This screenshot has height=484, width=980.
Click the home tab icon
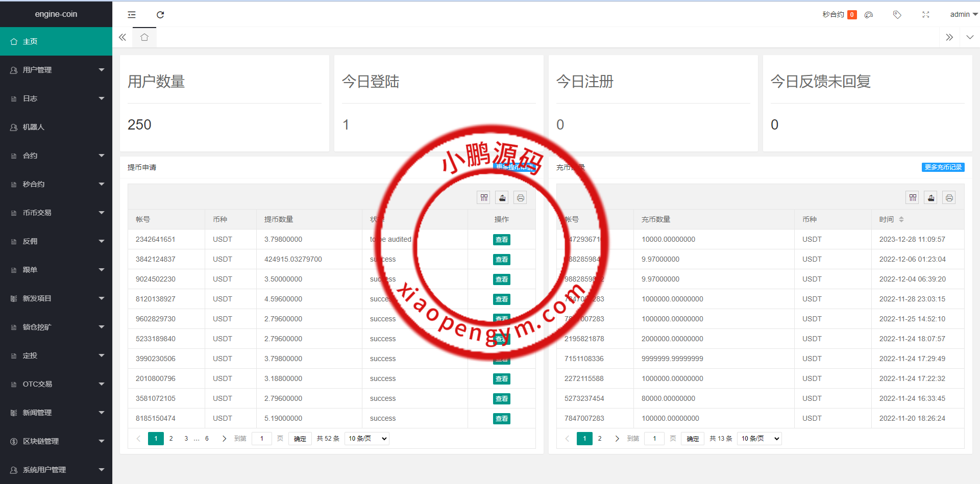pyautogui.click(x=144, y=37)
